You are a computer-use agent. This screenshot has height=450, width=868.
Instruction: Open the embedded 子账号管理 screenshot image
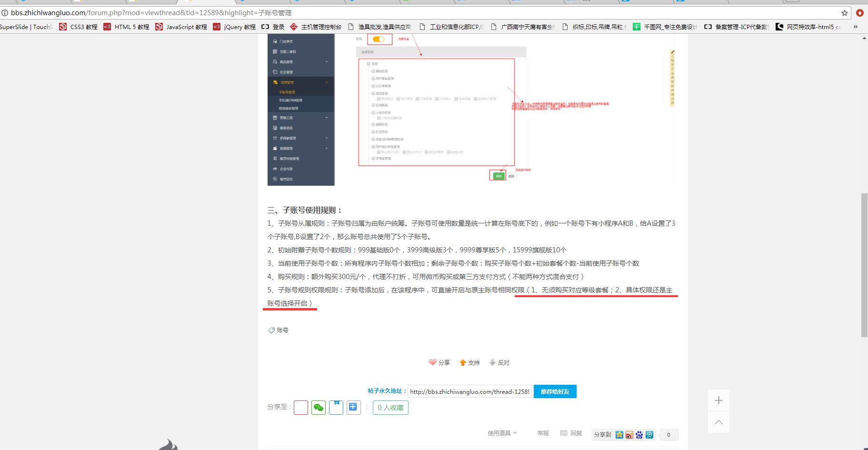coord(471,110)
